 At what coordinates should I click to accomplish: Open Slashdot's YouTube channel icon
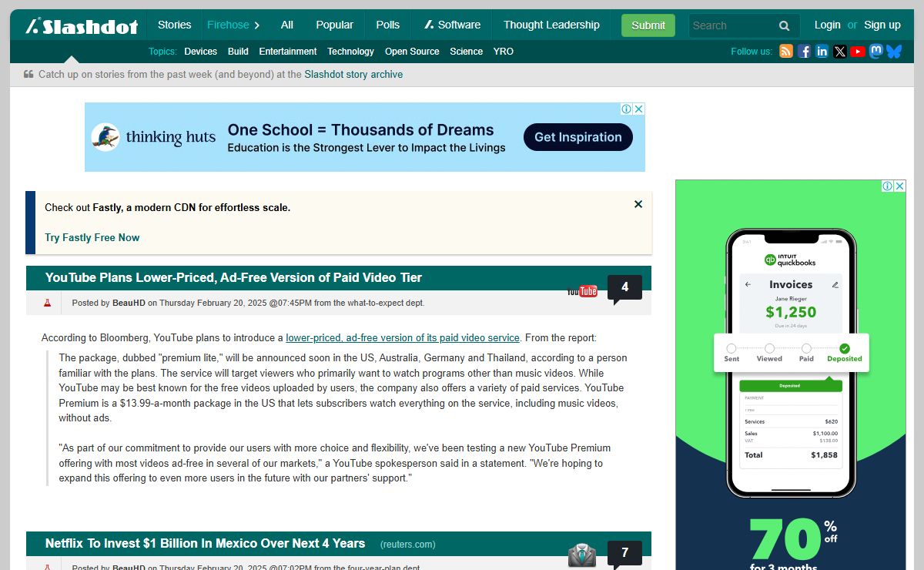(x=858, y=52)
